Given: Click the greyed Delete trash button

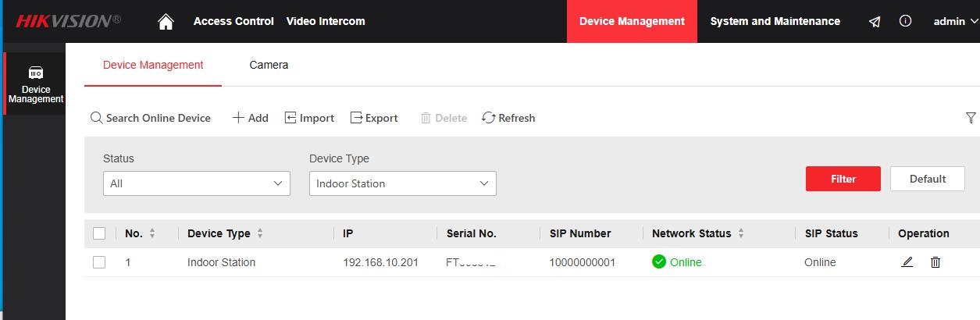Looking at the screenshot, I should pyautogui.click(x=444, y=118).
